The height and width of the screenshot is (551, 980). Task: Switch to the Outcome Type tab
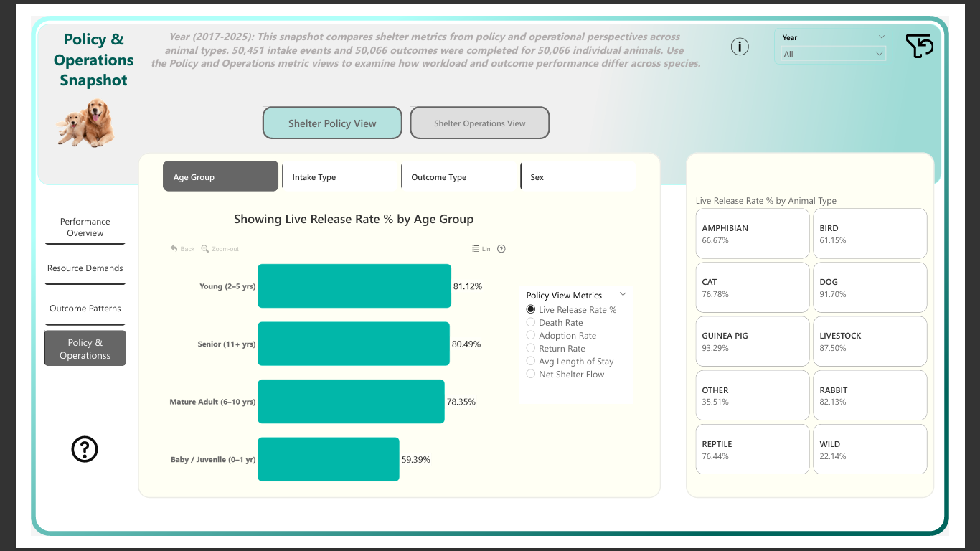coord(460,176)
